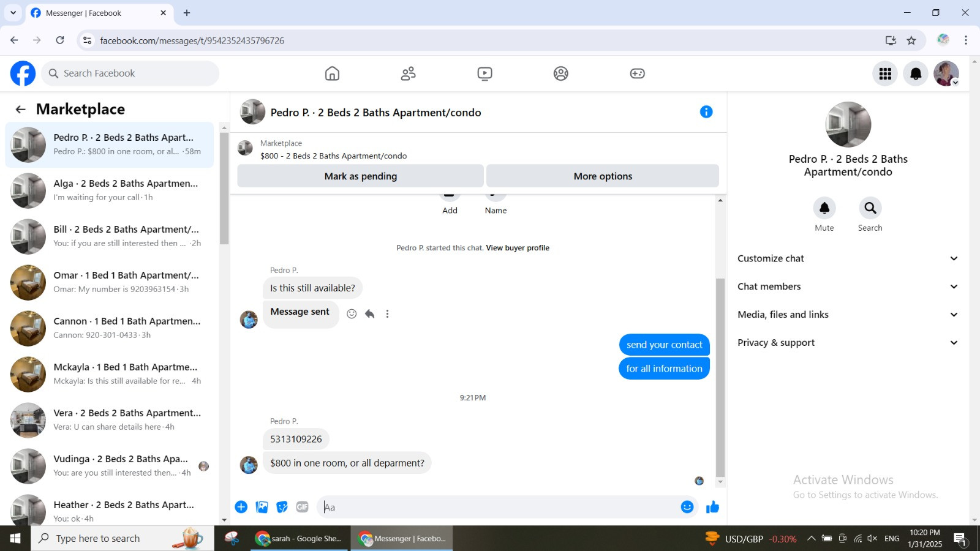The width and height of the screenshot is (980, 551).
Task: Open the account profile dropdown
Action: pos(946,73)
